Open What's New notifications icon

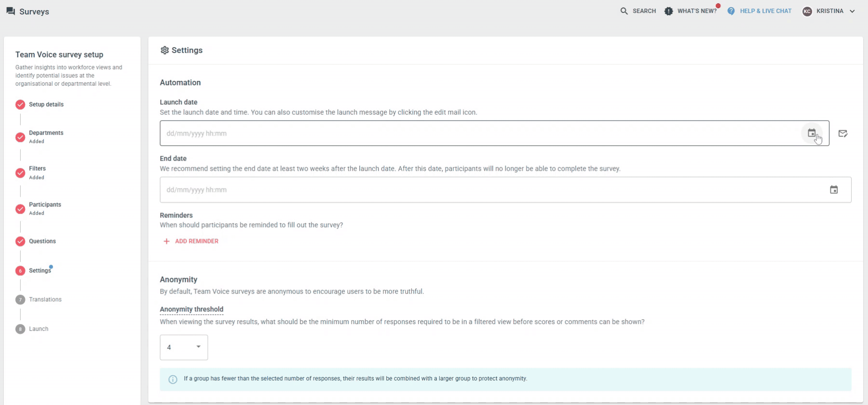pos(668,11)
